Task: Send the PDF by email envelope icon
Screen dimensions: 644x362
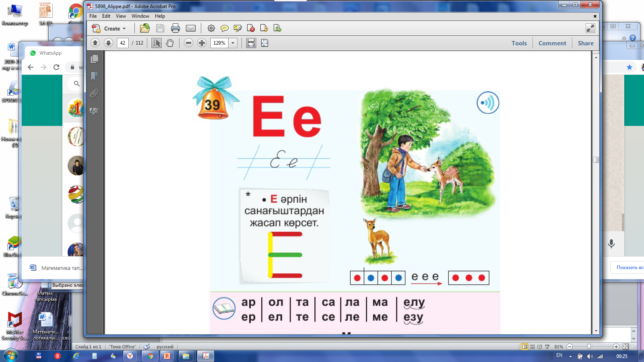Action: [191, 28]
